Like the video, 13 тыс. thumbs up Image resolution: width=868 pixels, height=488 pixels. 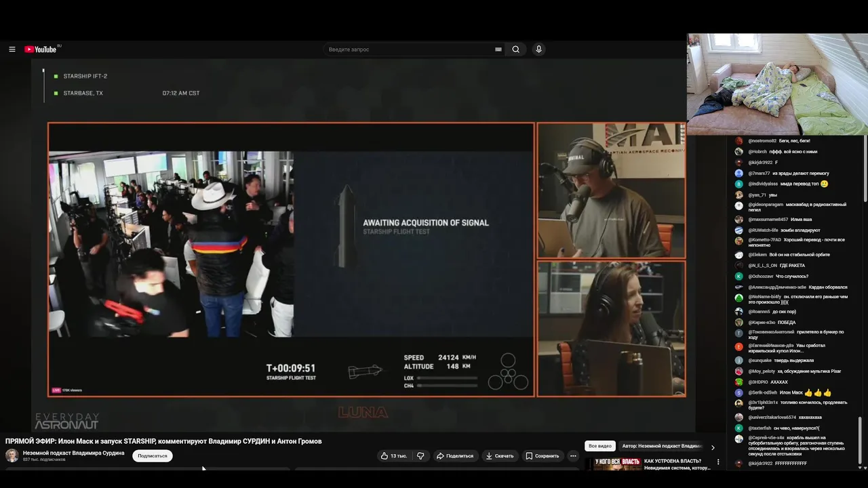point(393,456)
